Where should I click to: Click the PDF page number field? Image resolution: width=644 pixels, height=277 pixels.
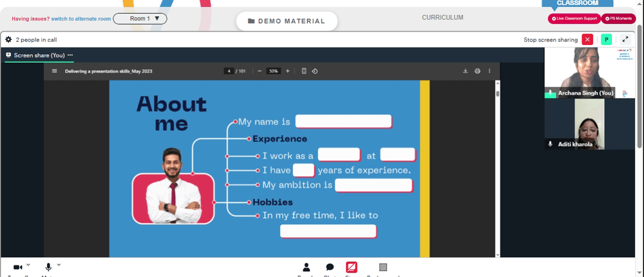(x=229, y=71)
